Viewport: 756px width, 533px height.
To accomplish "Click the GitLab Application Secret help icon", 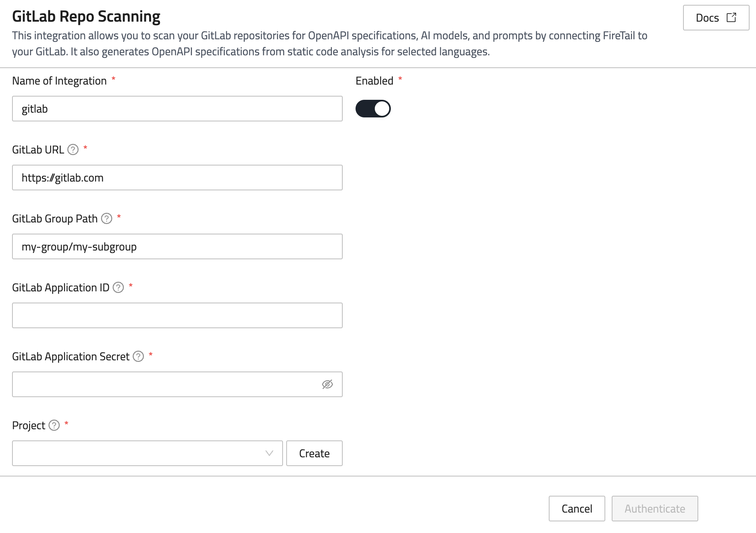I will [138, 357].
